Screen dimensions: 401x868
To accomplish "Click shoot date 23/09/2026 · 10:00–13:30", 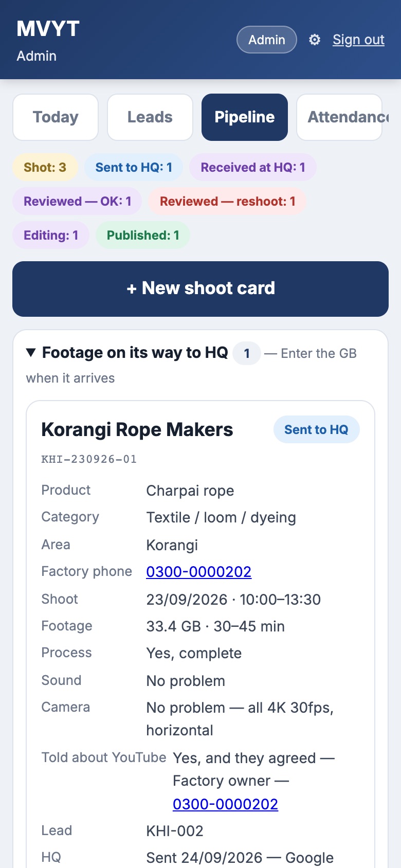I will tap(233, 600).
